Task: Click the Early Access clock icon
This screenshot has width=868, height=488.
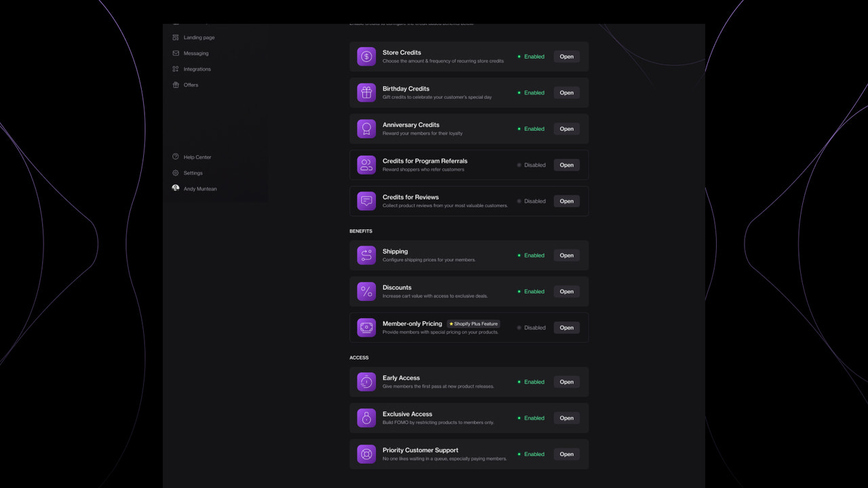Action: [366, 382]
